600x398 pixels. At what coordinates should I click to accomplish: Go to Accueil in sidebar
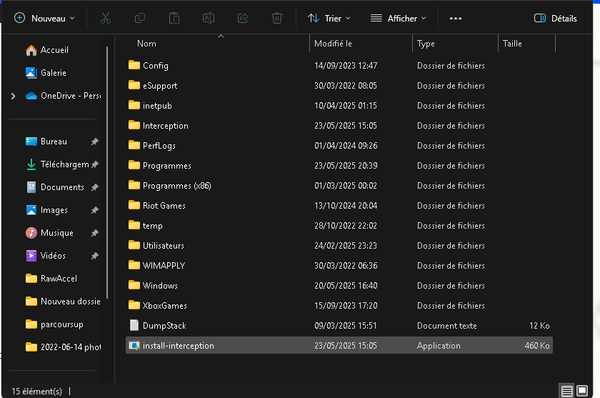[47, 50]
